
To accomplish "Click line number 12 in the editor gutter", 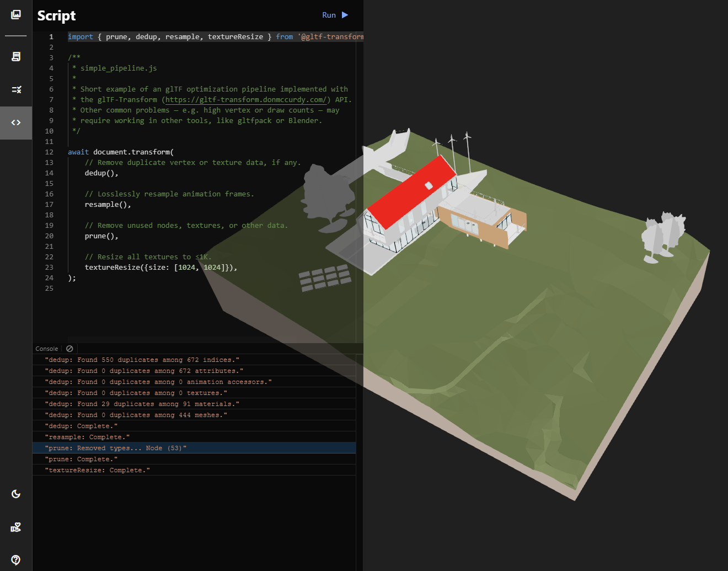I will [49, 152].
